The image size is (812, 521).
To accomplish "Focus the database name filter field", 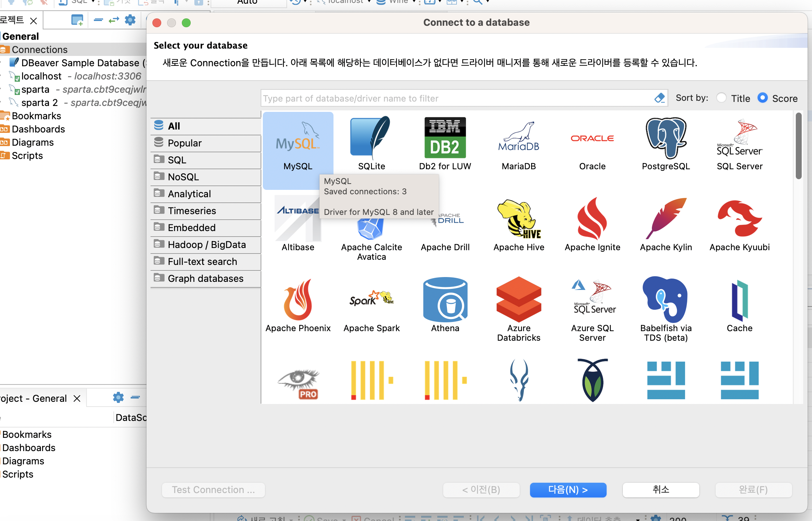I will pyautogui.click(x=456, y=98).
